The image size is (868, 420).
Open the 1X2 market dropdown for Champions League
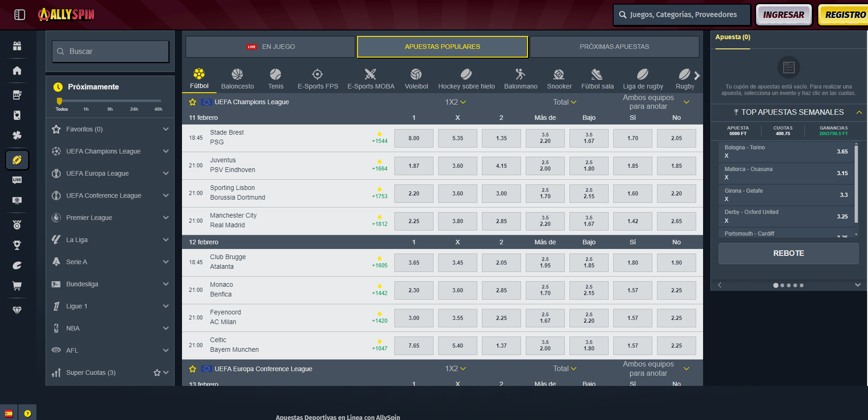click(x=456, y=102)
